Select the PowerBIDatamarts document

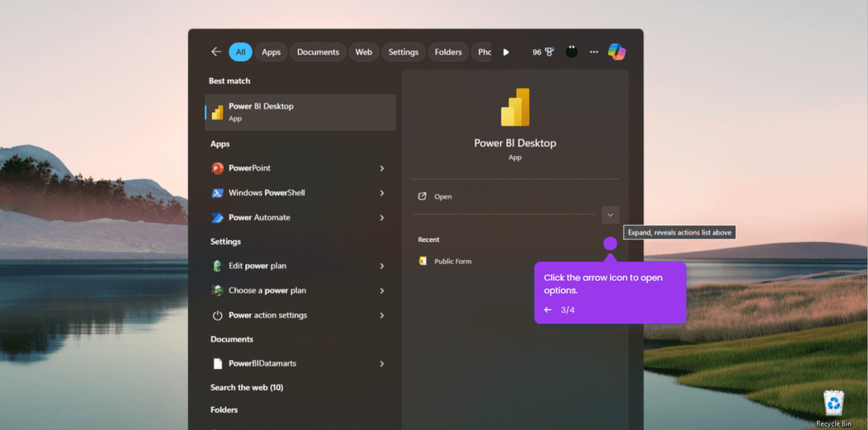300,363
